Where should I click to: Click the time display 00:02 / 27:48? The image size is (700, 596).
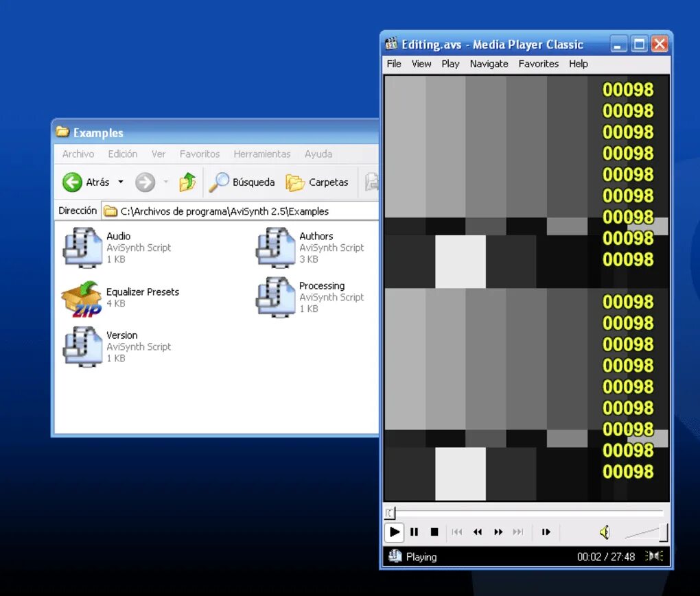coord(606,557)
